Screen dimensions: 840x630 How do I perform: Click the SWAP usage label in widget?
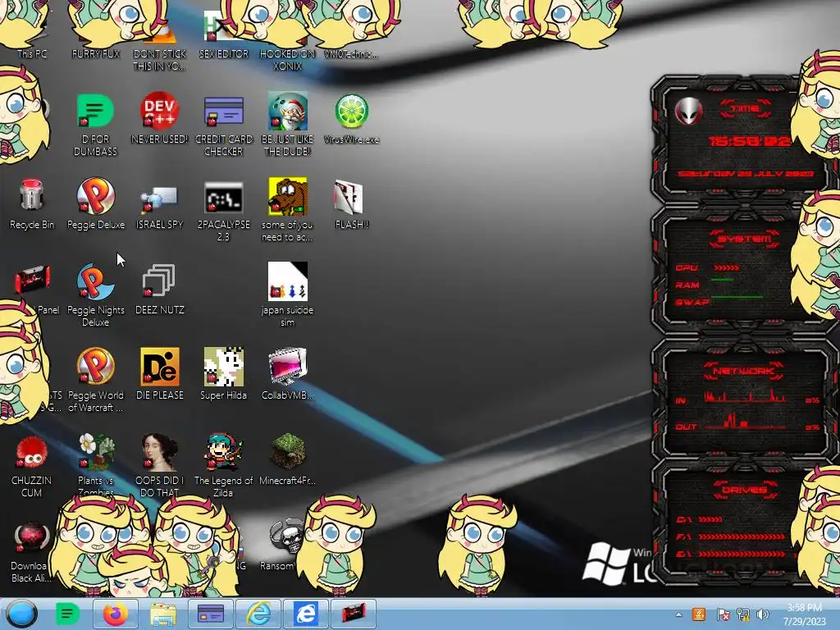click(692, 302)
